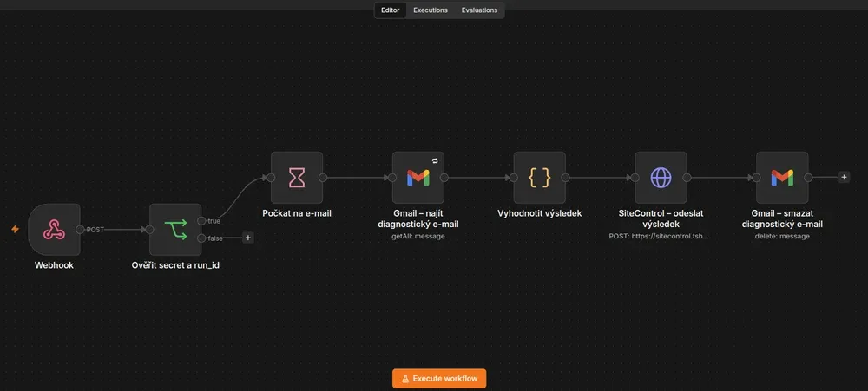Add node after Gmail smazat node
868x391 pixels.
pyautogui.click(x=844, y=178)
